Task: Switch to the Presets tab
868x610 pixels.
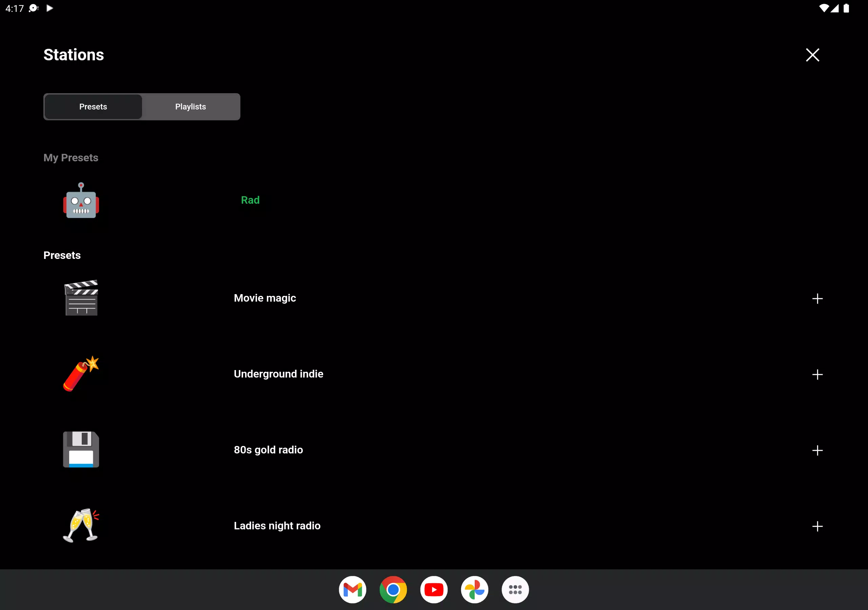Action: [x=93, y=106]
